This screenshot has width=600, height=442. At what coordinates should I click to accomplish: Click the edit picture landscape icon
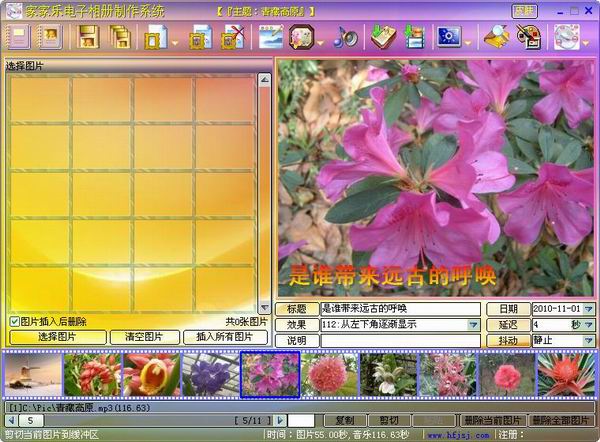271,37
